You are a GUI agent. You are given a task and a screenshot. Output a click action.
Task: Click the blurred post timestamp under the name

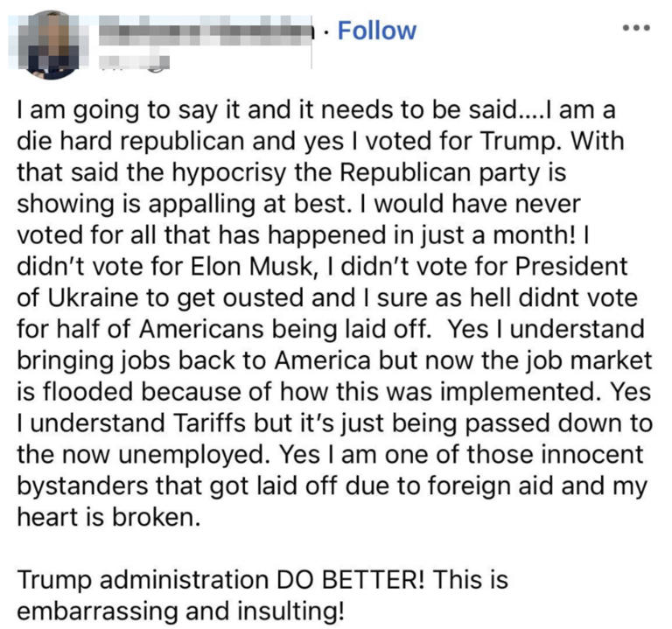click(x=122, y=62)
